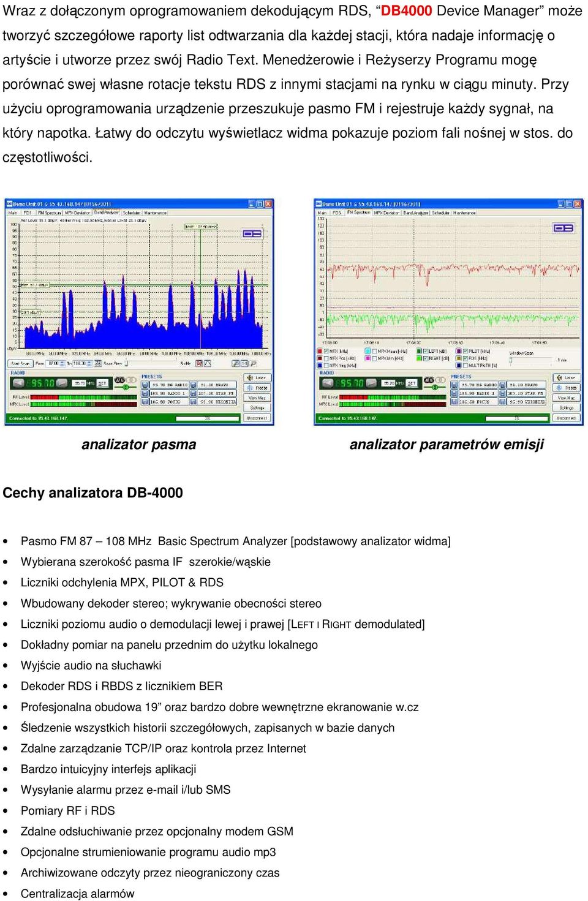Tune radio up with right arrow in spectrum analyzer window
The height and width of the screenshot is (901, 588).
pos(62,383)
